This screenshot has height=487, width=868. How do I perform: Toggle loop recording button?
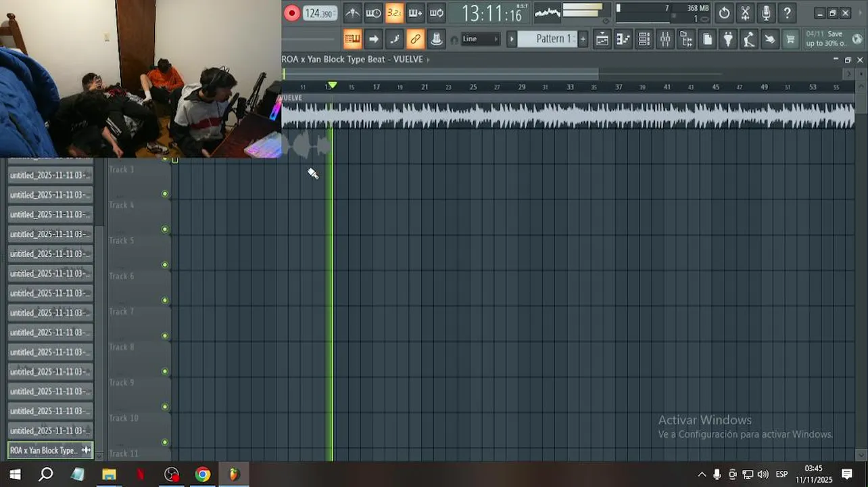tap(437, 13)
